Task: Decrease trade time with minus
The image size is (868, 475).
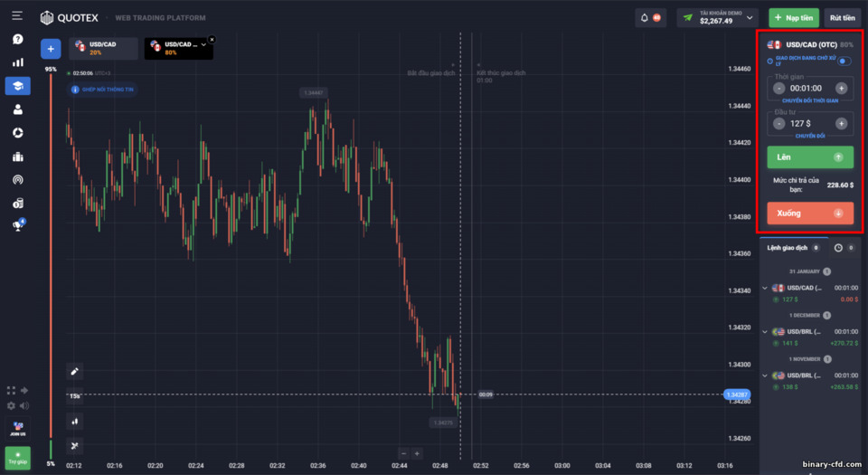Action: pyautogui.click(x=778, y=88)
